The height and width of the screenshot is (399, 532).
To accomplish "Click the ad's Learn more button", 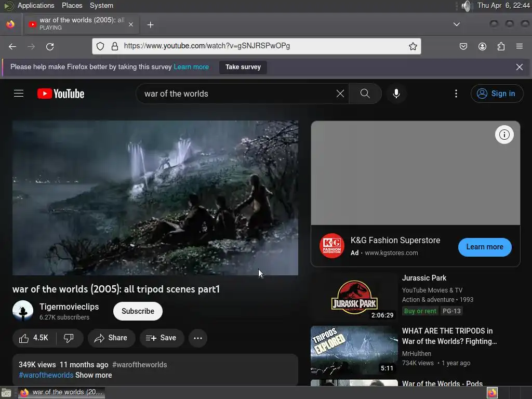I will click(x=485, y=247).
